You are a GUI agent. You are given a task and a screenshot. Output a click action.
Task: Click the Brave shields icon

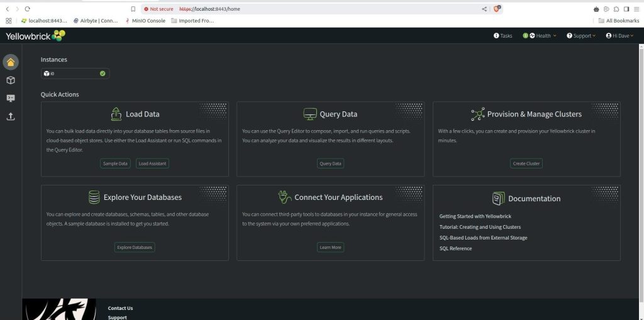tap(496, 9)
